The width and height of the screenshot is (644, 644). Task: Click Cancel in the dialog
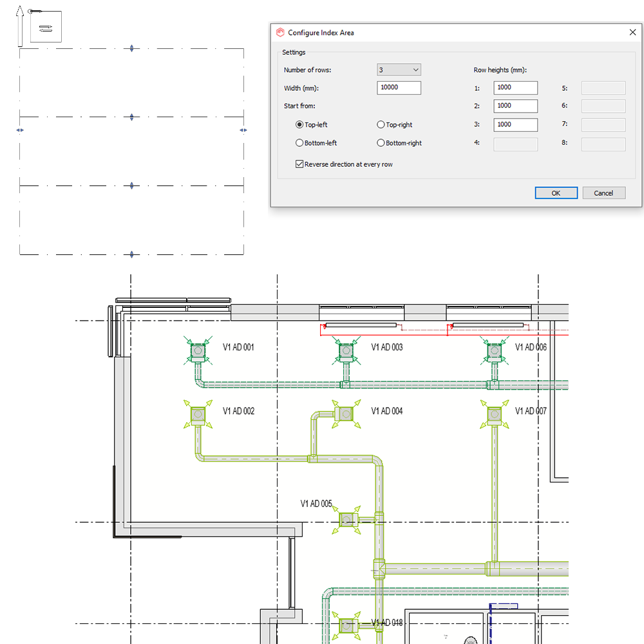tap(603, 193)
